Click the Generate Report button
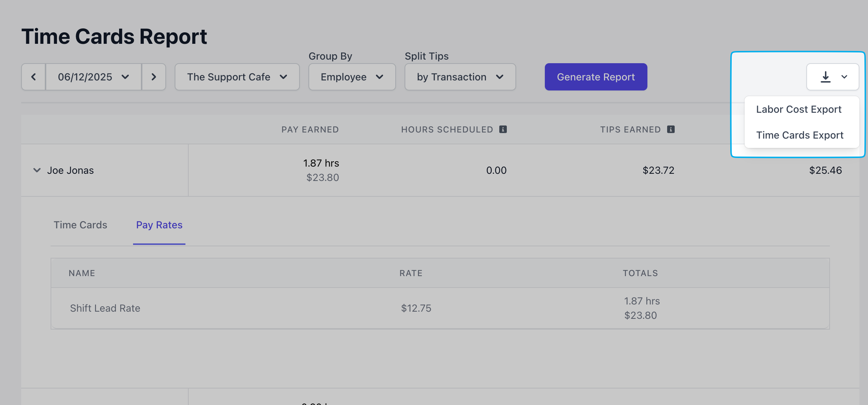Screen dimensions: 868x405 (596, 77)
